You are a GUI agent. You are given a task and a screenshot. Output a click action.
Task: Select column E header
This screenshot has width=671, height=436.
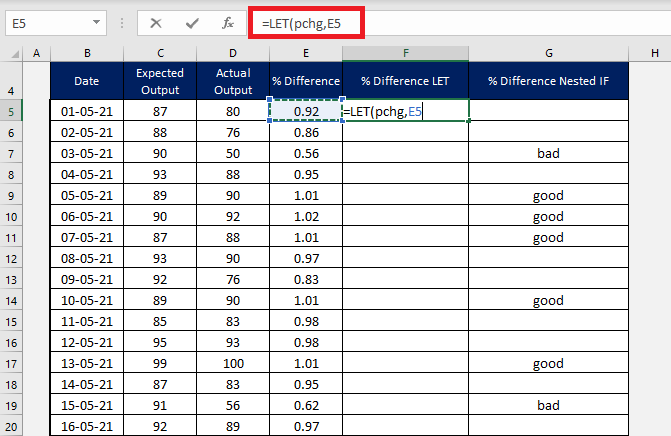point(306,53)
